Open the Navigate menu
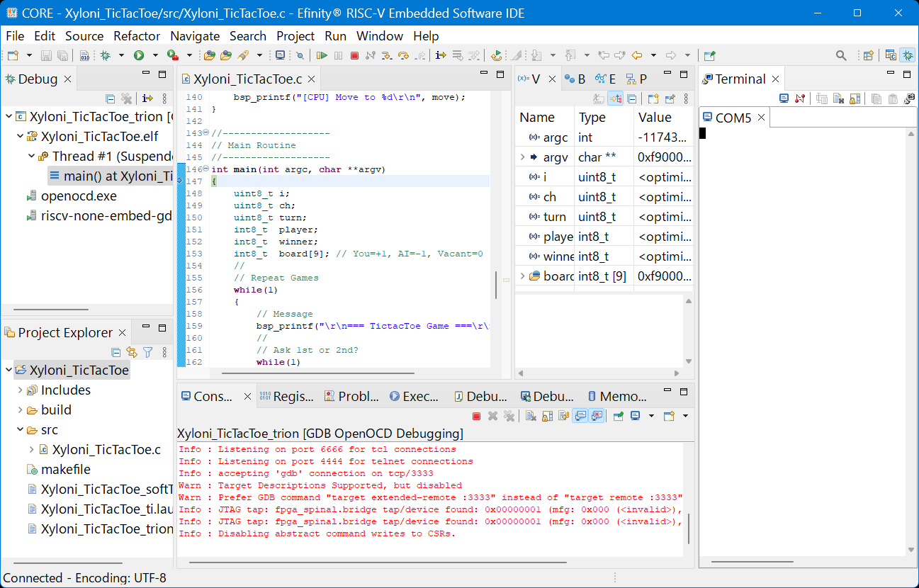919x588 pixels. (195, 36)
